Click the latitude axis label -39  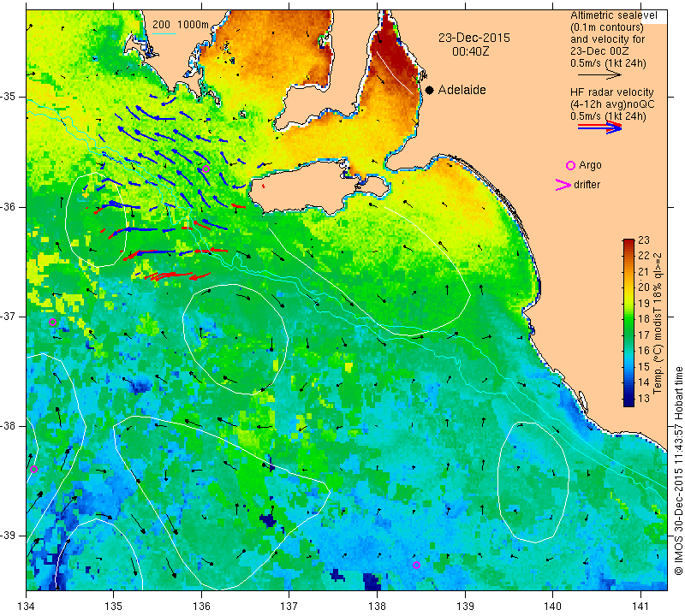[8, 536]
